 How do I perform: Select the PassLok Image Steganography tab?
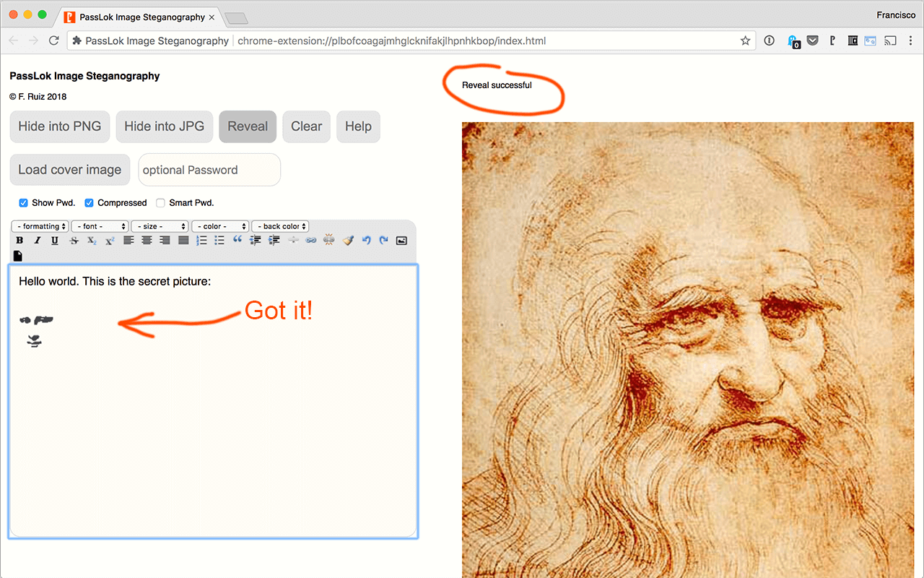[140, 17]
